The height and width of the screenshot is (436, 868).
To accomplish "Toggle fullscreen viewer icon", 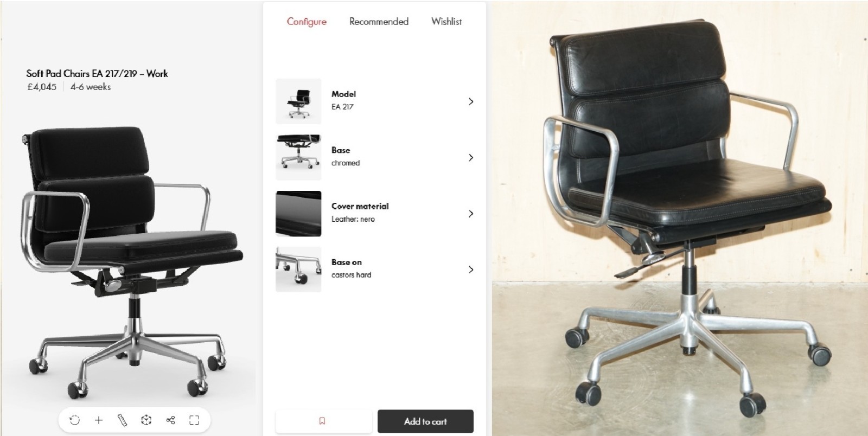I will point(194,420).
